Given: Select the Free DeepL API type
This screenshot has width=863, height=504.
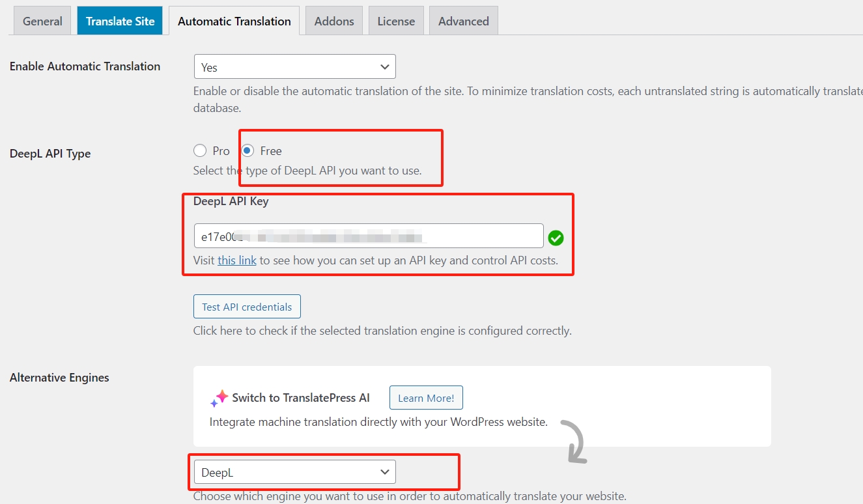Looking at the screenshot, I should tap(248, 151).
